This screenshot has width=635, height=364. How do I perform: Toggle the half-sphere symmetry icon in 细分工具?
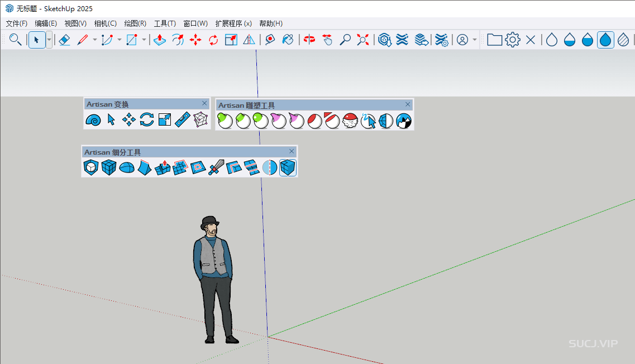[x=270, y=167]
